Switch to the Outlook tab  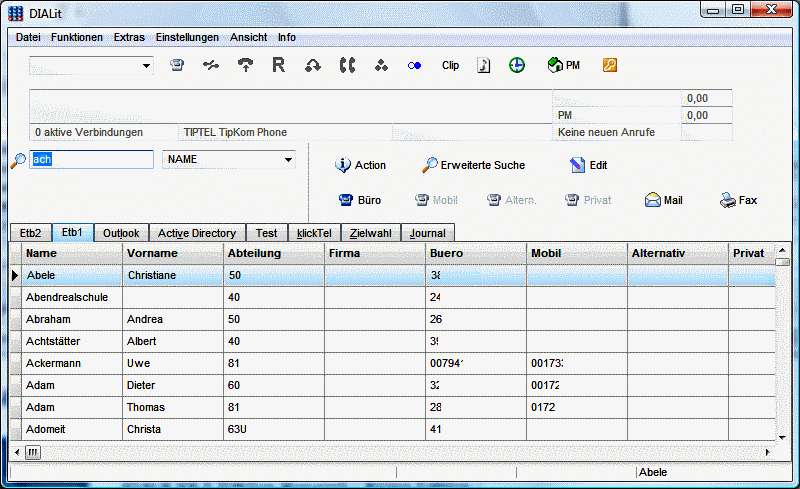click(x=121, y=233)
